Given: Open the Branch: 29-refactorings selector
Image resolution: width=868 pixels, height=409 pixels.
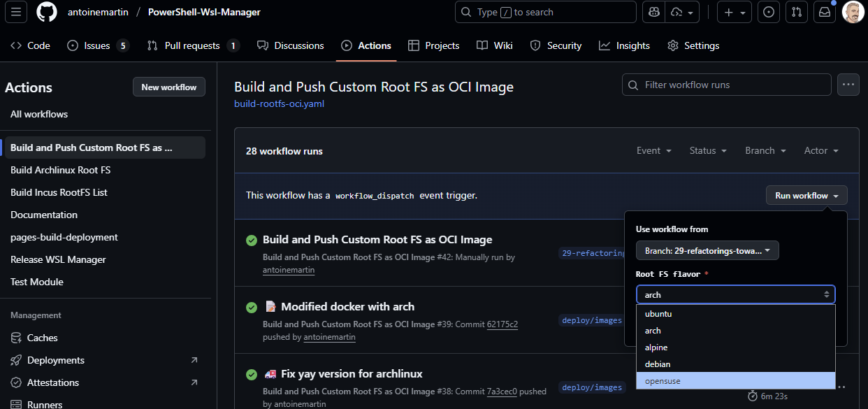Looking at the screenshot, I should point(707,250).
